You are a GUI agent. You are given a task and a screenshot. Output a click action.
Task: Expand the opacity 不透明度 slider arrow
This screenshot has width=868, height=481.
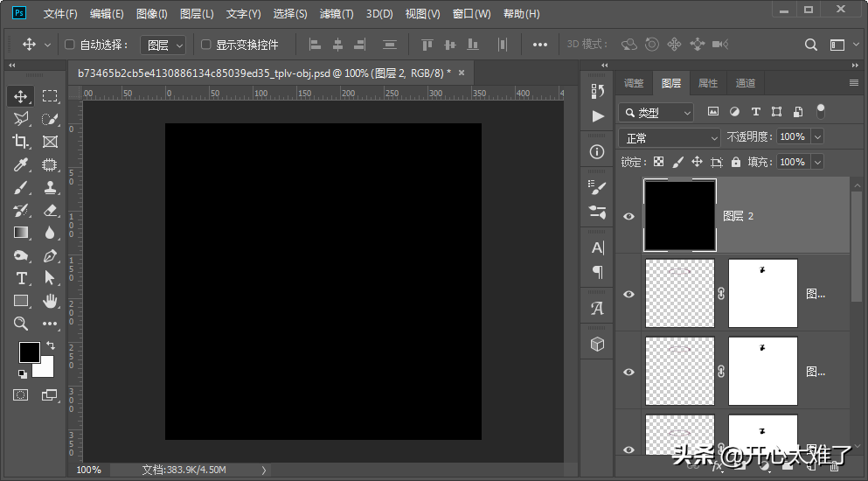click(x=817, y=136)
